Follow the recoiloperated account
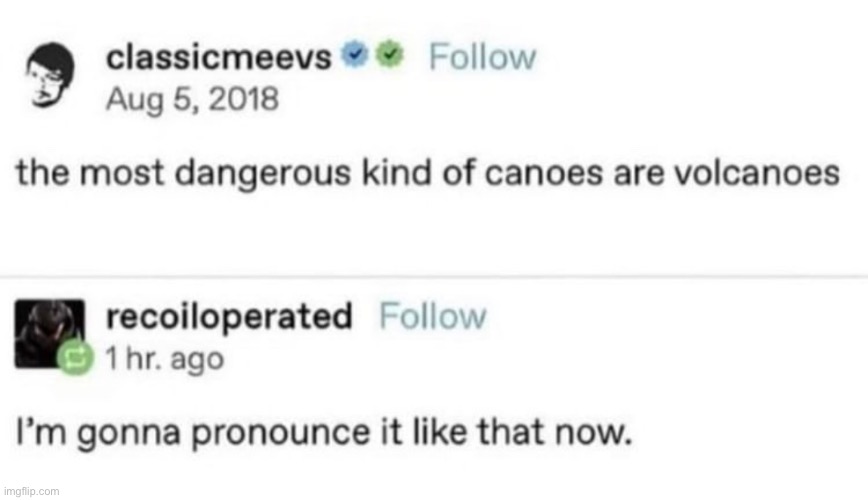Image resolution: width=868 pixels, height=500 pixels. [x=433, y=317]
